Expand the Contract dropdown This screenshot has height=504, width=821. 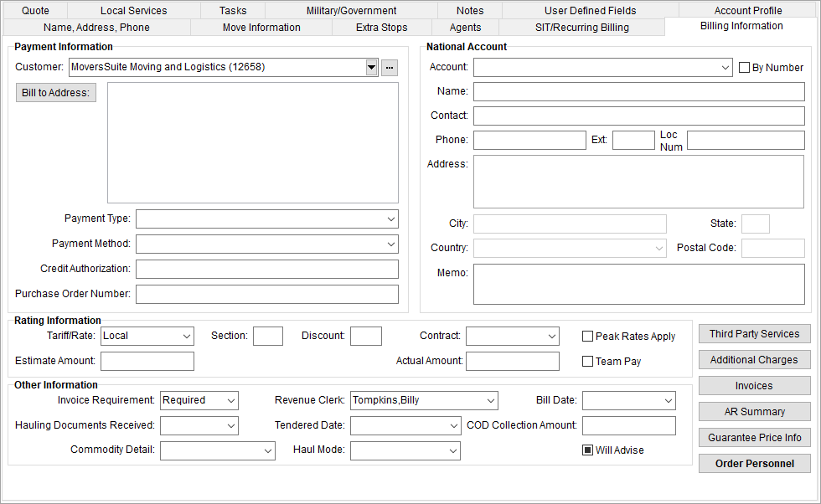[x=551, y=336]
